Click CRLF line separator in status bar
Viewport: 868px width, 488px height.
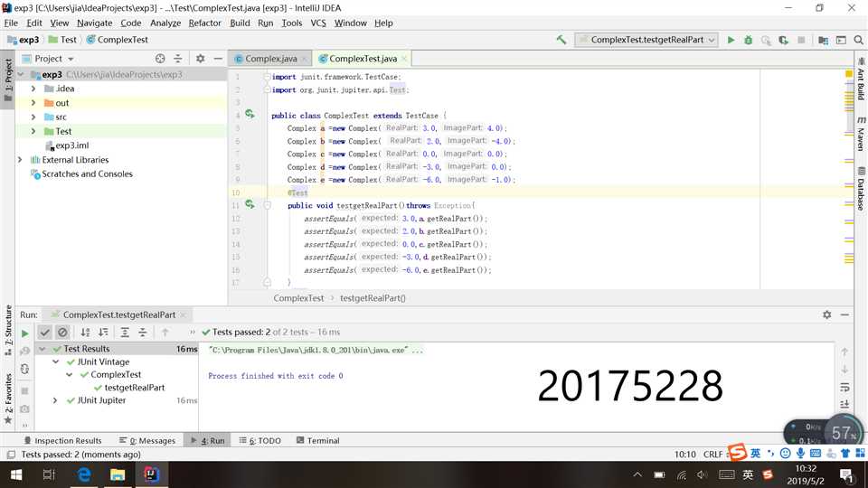tap(713, 455)
